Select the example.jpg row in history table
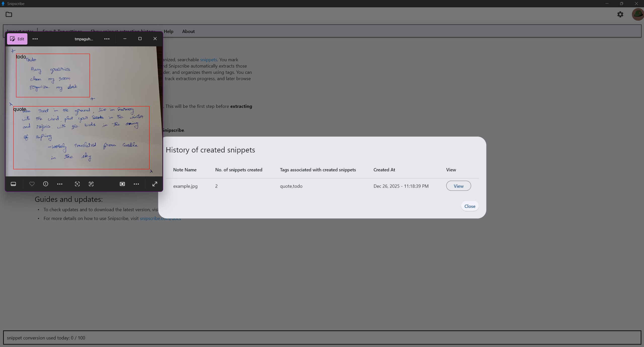The image size is (644, 347). [x=185, y=186]
